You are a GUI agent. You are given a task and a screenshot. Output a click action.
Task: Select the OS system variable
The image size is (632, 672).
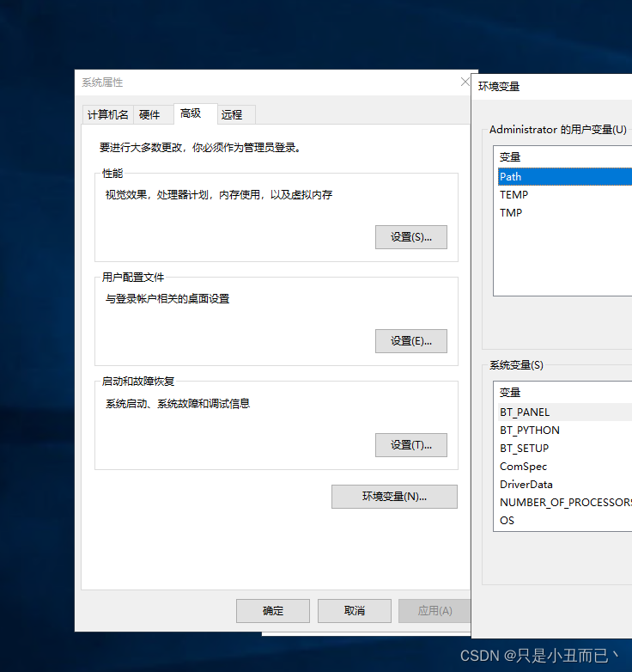click(x=565, y=520)
